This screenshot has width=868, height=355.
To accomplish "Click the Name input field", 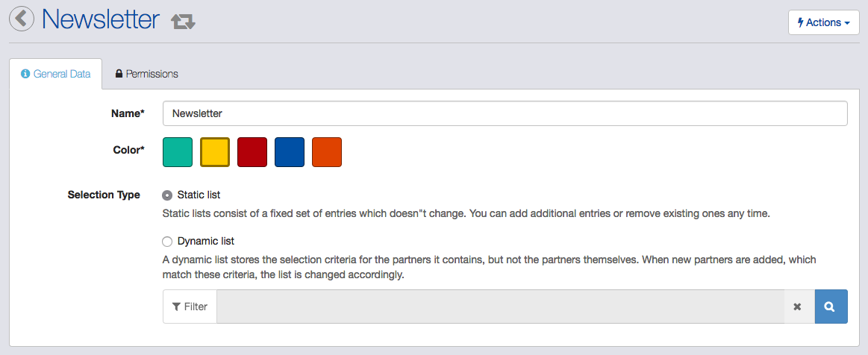I will 505,113.
